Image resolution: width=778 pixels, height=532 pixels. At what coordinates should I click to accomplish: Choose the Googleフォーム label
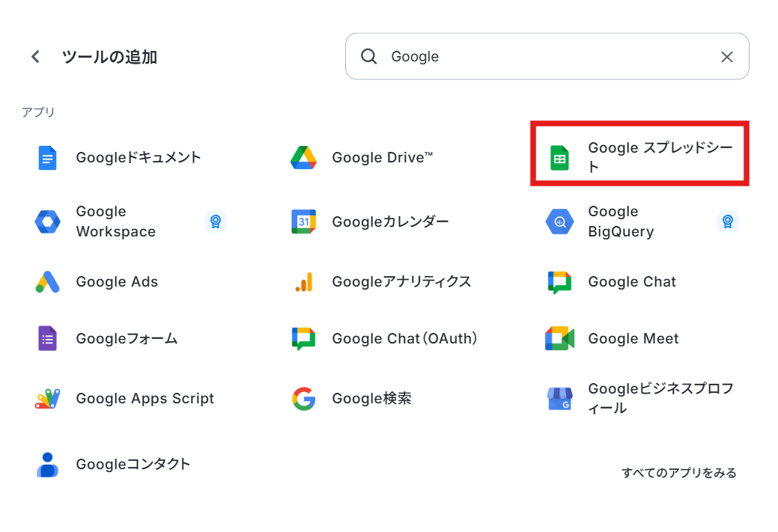[127, 339]
